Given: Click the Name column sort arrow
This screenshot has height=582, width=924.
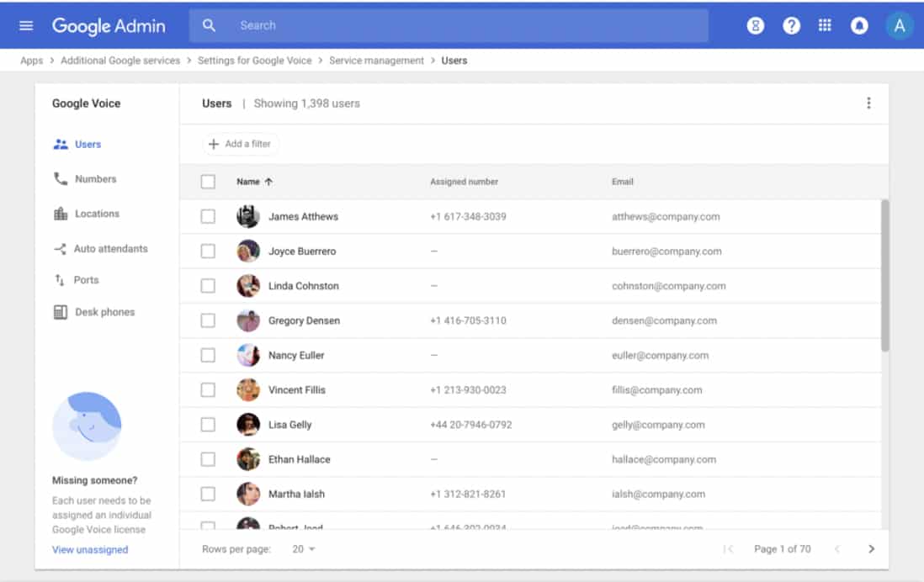Looking at the screenshot, I should click(268, 182).
